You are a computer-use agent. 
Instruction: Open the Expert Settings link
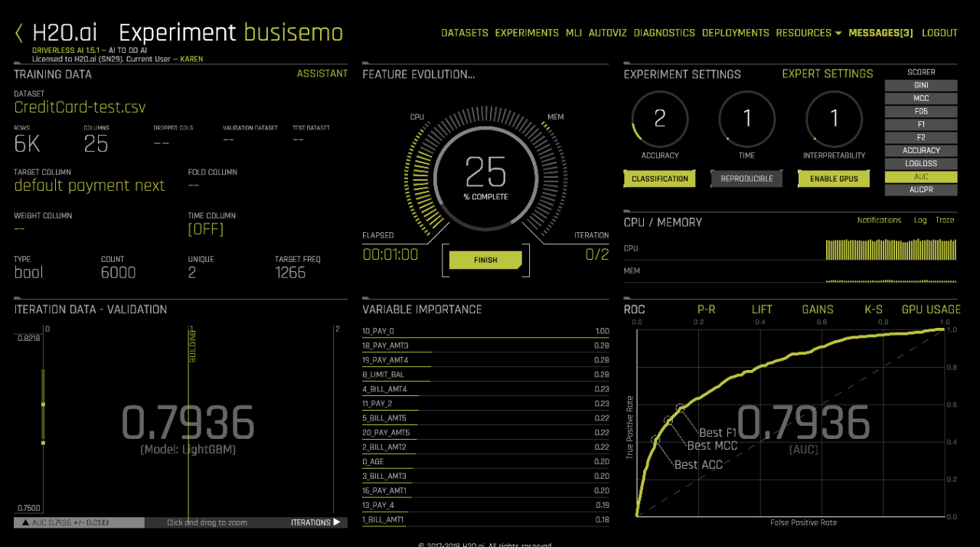827,74
